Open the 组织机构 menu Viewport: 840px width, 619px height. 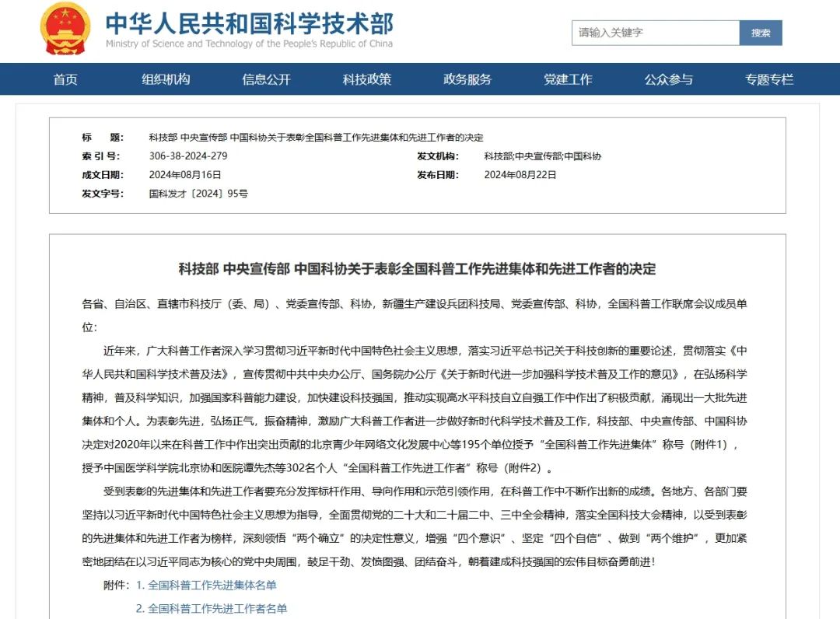[x=166, y=79]
